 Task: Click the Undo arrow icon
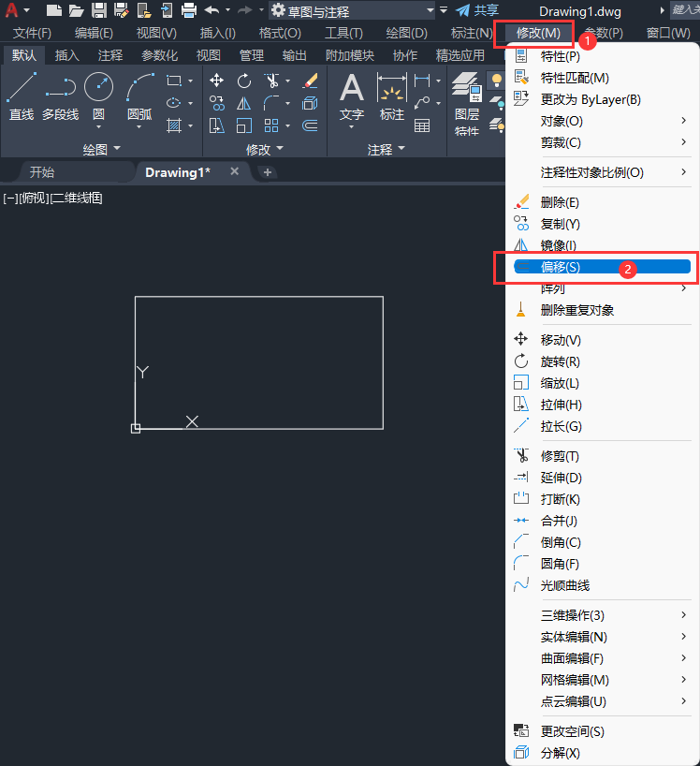point(211,9)
